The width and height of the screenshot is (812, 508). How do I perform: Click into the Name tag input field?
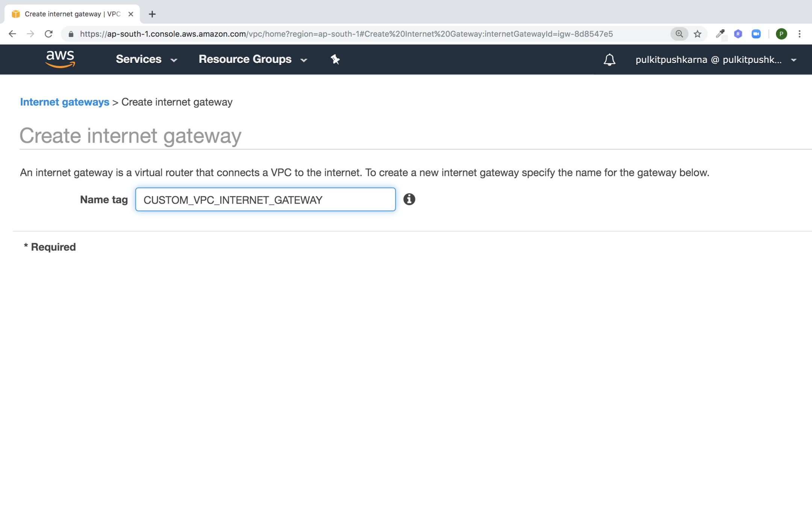coord(265,199)
